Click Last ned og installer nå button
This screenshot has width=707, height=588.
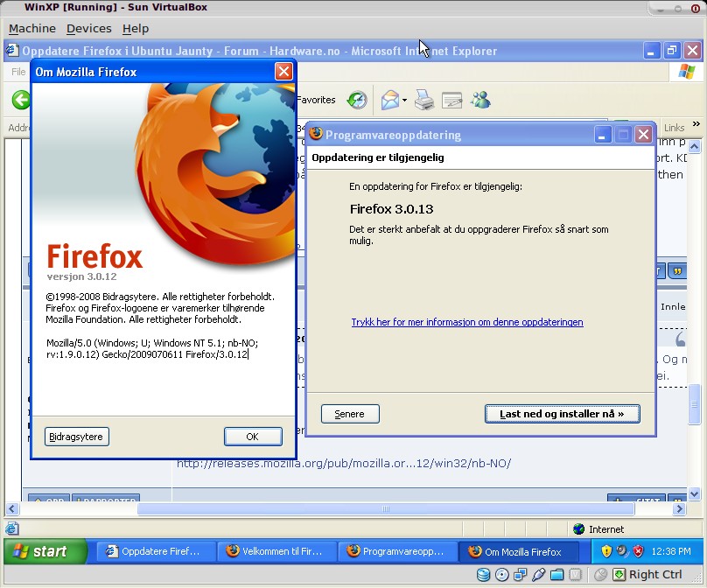tap(563, 414)
